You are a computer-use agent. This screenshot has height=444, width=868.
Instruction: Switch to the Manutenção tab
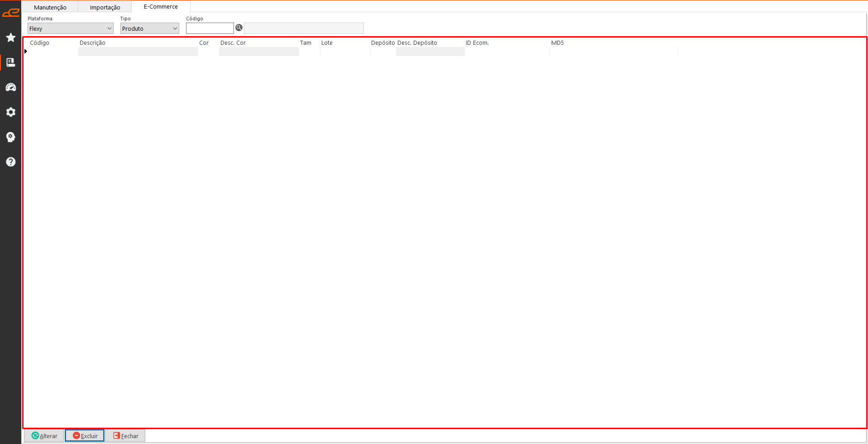[50, 7]
